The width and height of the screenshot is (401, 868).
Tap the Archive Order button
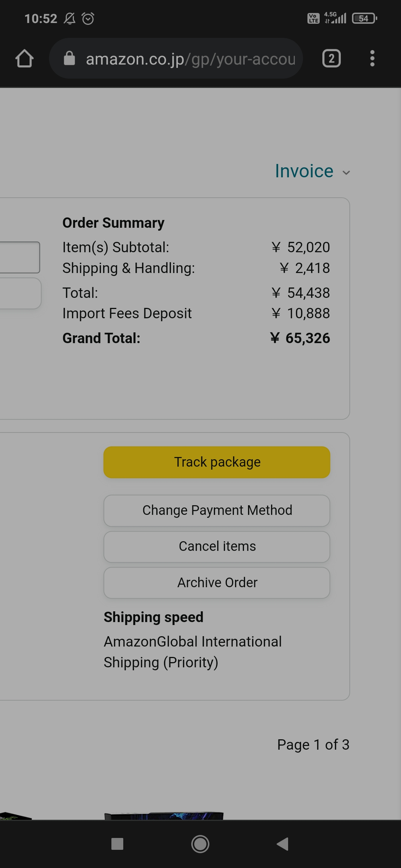[217, 582]
